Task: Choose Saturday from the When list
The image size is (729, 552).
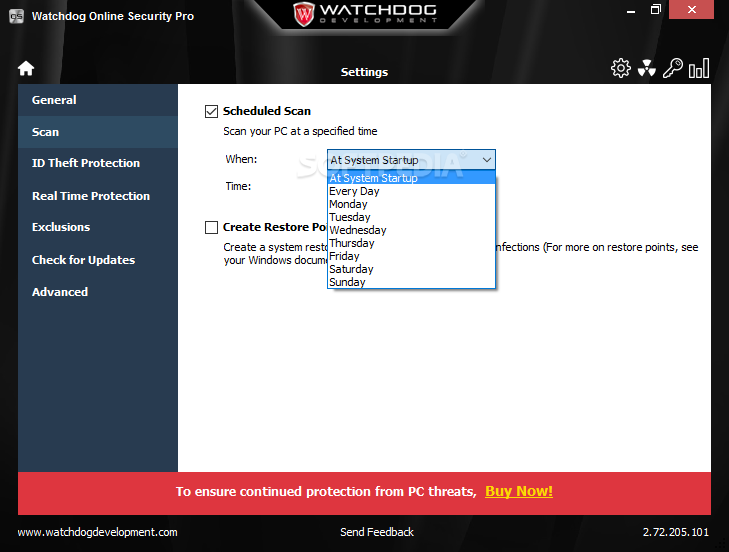Action: point(411,269)
